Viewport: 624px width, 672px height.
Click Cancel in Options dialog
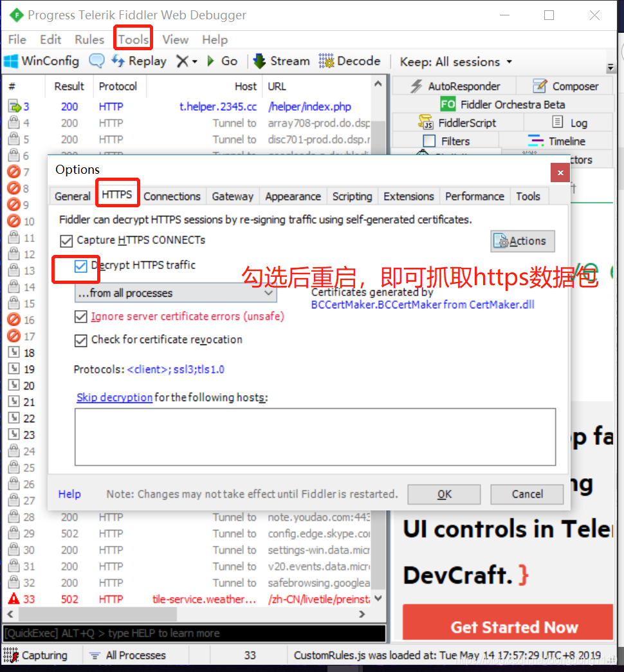pyautogui.click(x=528, y=494)
